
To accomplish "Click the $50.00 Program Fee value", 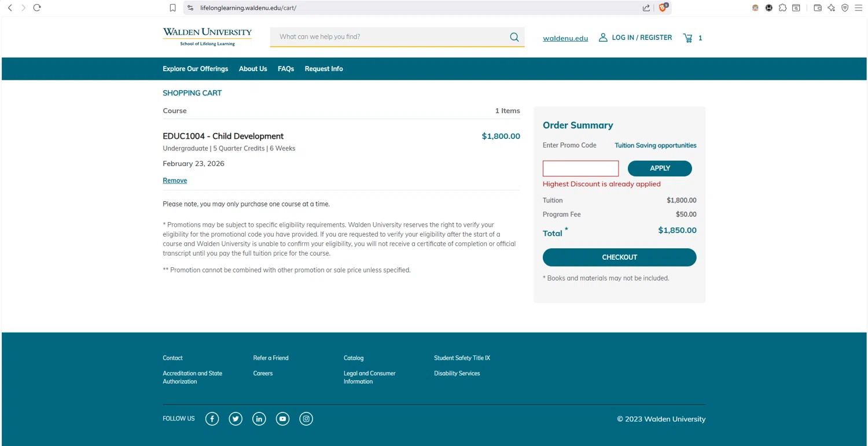I will 686,214.
